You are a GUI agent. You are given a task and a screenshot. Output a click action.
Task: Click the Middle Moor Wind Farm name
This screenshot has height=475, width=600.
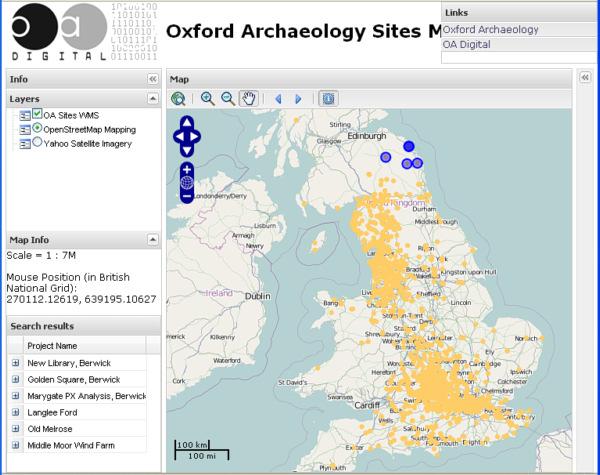pyautogui.click(x=71, y=445)
